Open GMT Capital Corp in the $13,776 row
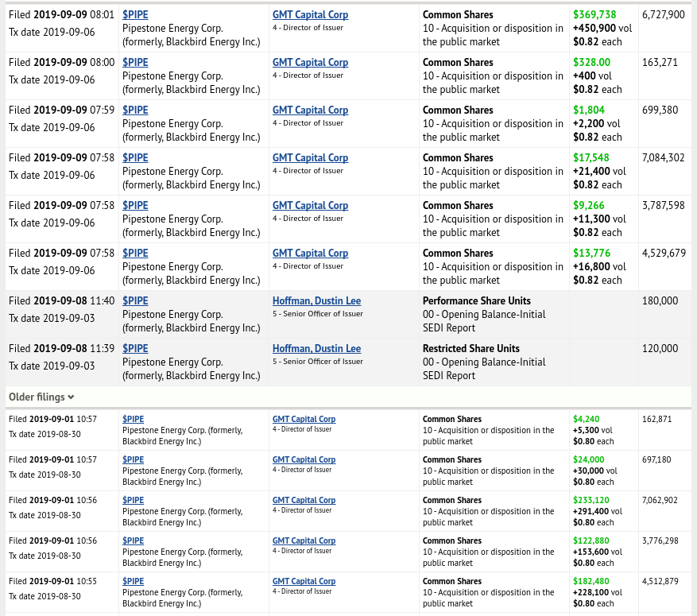Viewport: 697px width, 616px height. click(x=310, y=253)
